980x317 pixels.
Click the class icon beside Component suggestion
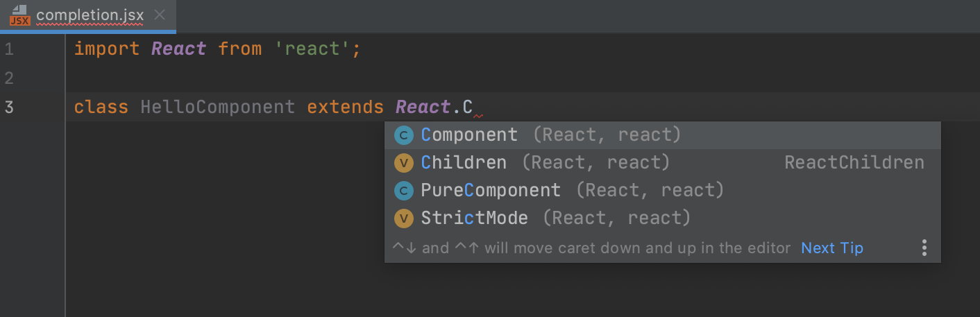403,135
